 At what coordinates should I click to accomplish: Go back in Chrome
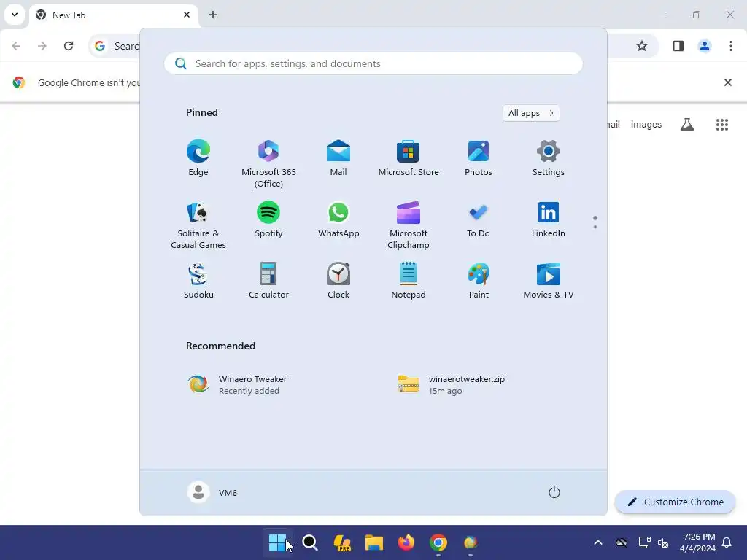(x=16, y=46)
